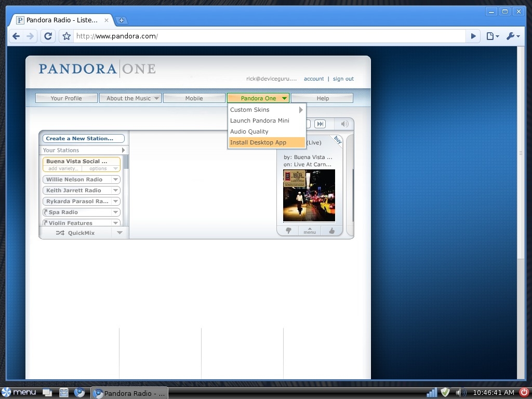The width and height of the screenshot is (532, 399).
Task: Switch to the Help tab
Action: point(322,98)
